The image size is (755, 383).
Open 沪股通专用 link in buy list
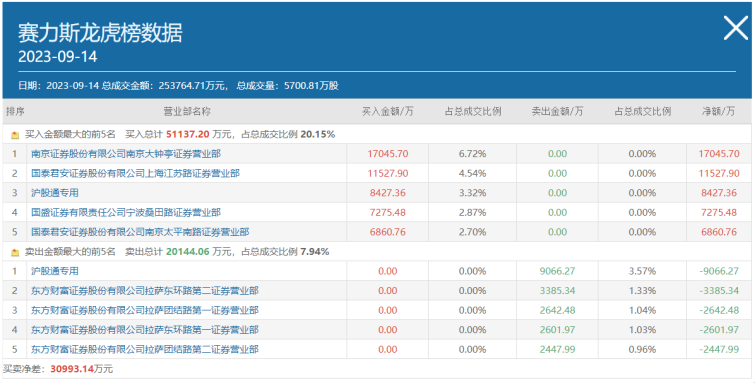55,193
